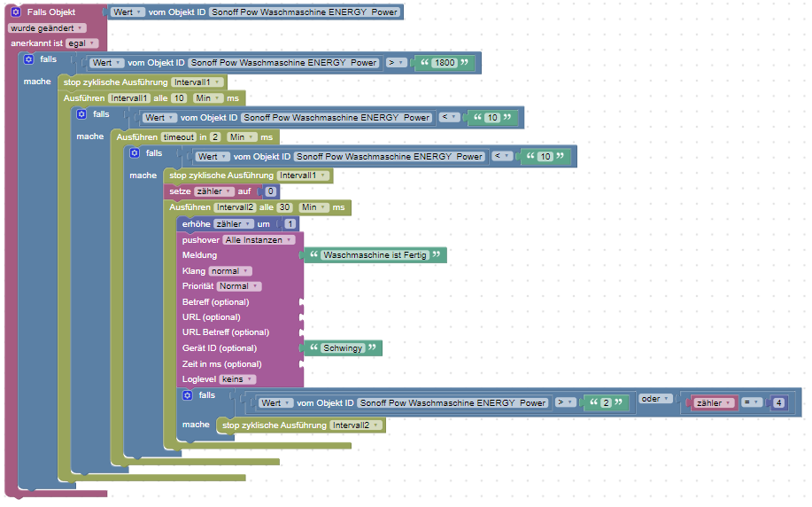Open the zähler variable in the oder comparison

pos(714,402)
